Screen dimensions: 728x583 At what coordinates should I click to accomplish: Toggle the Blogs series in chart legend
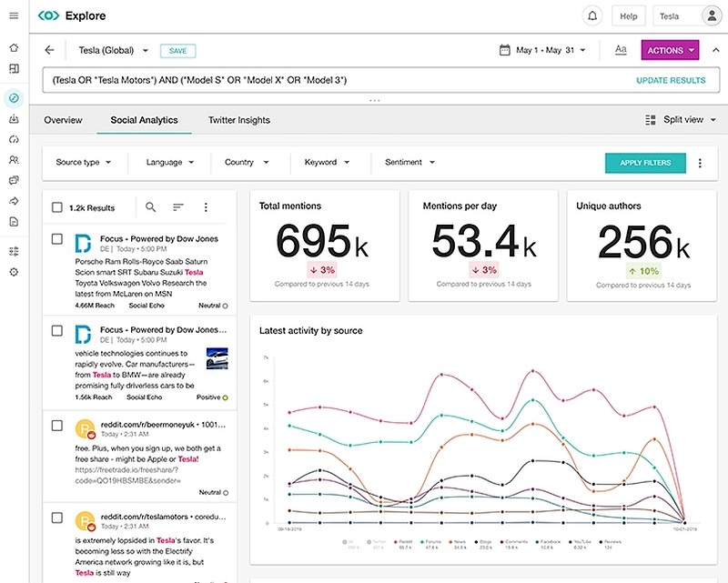(x=483, y=545)
